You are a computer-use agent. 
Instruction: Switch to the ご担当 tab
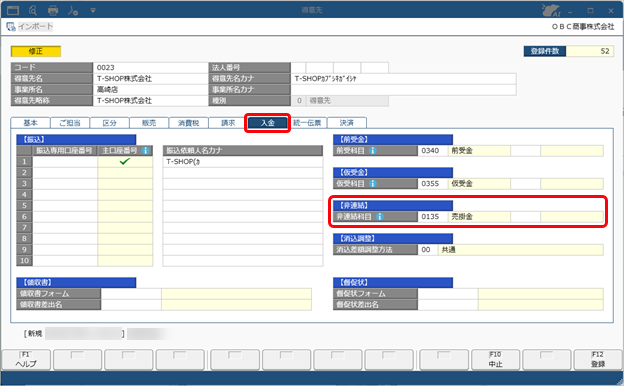tap(70, 123)
